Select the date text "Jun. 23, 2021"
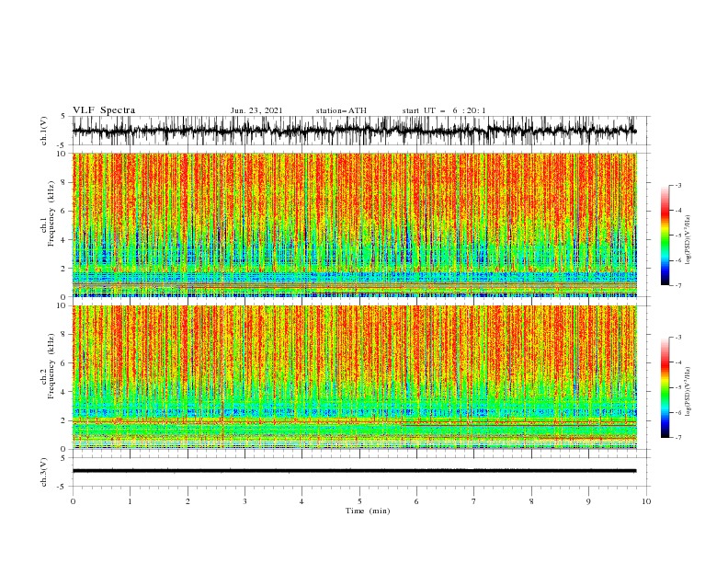The width and height of the screenshot is (728, 563). (256, 110)
